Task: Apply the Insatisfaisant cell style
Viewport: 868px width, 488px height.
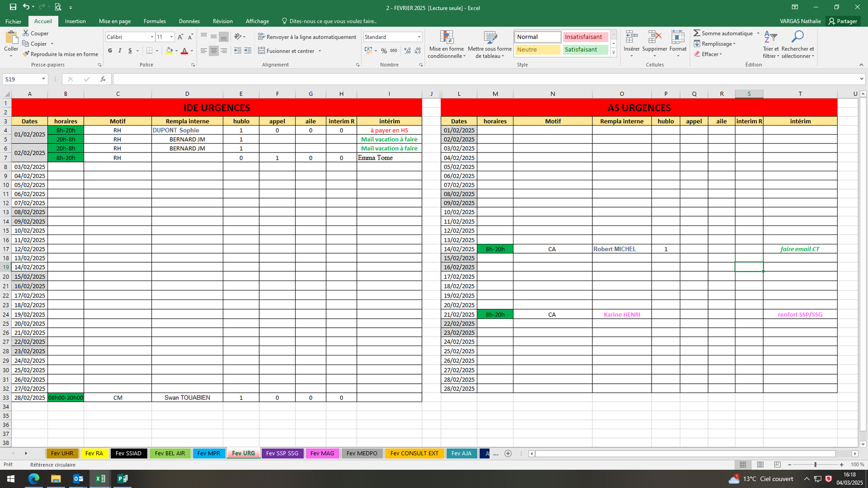Action: tap(585, 37)
